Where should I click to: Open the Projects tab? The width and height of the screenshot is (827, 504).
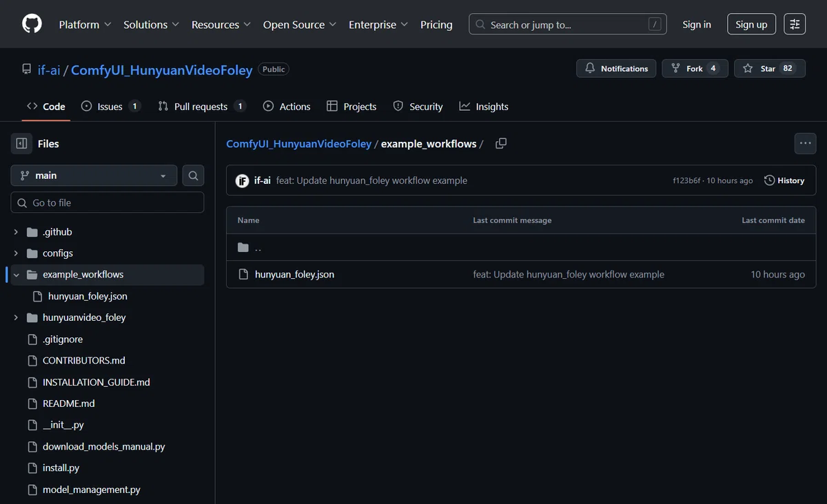(351, 106)
